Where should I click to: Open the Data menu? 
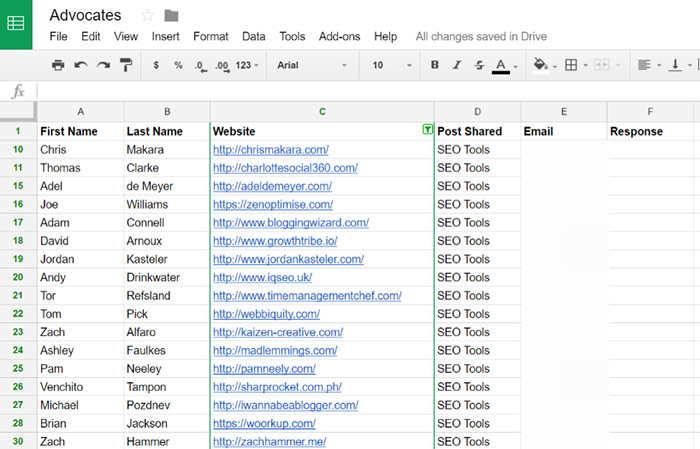(254, 37)
